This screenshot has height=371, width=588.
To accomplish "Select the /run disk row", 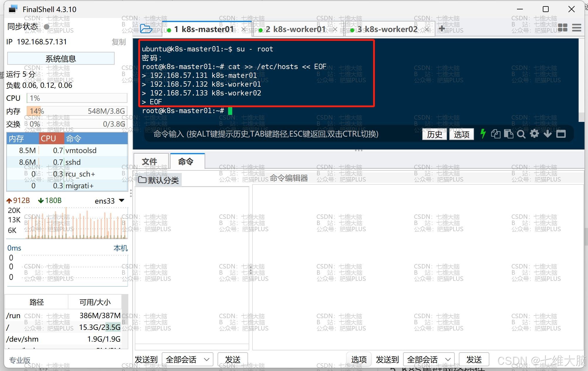I will point(63,315).
